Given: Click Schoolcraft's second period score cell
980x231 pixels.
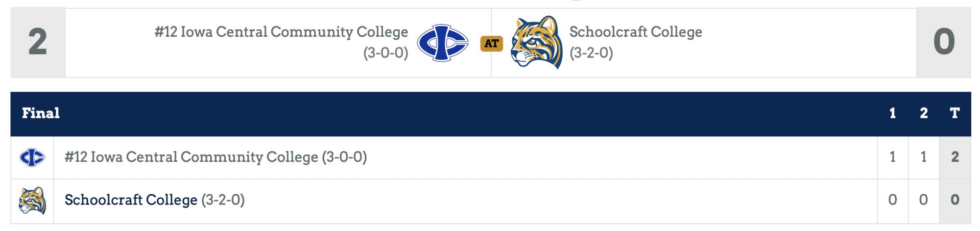Looking at the screenshot, I should [x=924, y=200].
